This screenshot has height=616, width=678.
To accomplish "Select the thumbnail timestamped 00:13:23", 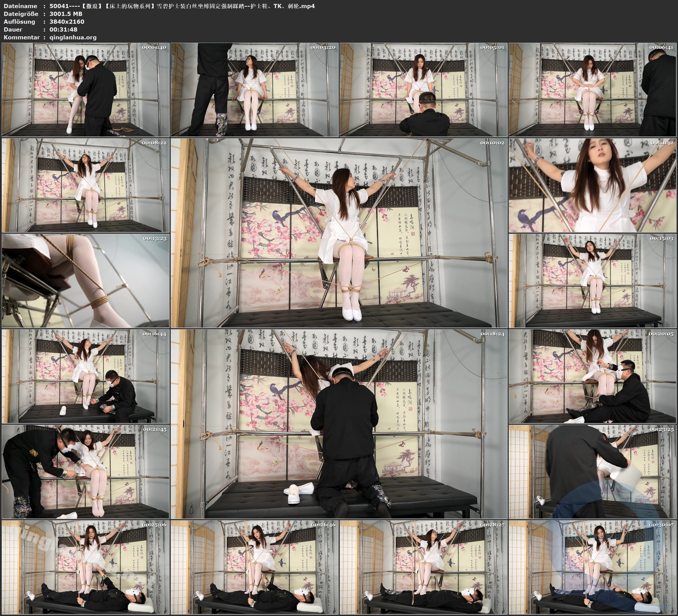I will click(85, 281).
